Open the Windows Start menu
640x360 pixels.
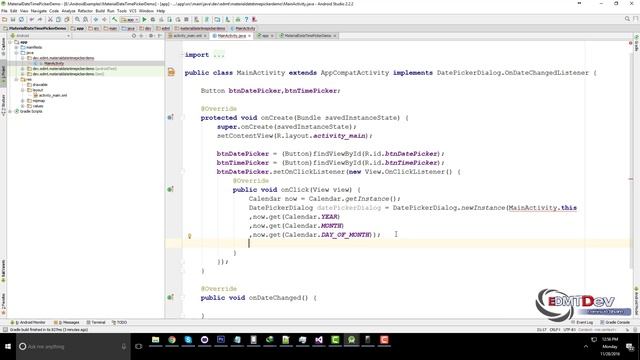pyautogui.click(x=8, y=347)
